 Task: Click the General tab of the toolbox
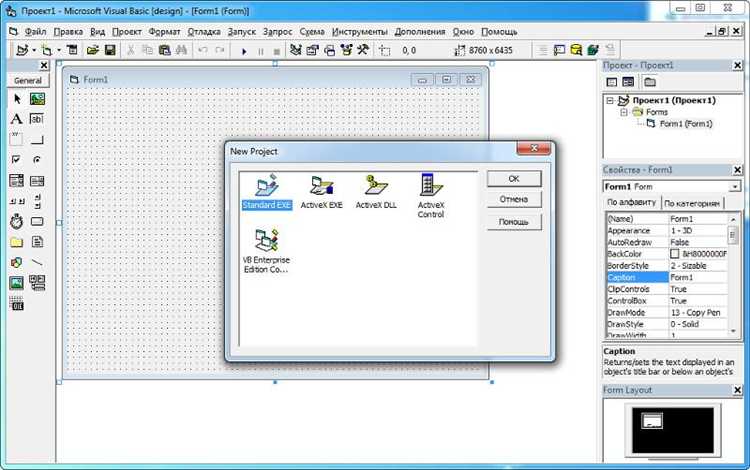28,80
